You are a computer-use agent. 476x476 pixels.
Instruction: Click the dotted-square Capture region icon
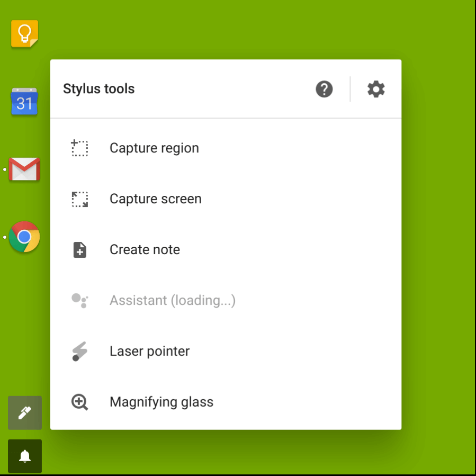[x=80, y=148]
